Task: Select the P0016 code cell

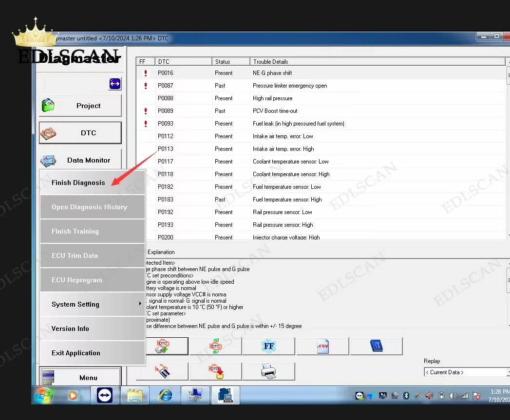Action: point(166,73)
